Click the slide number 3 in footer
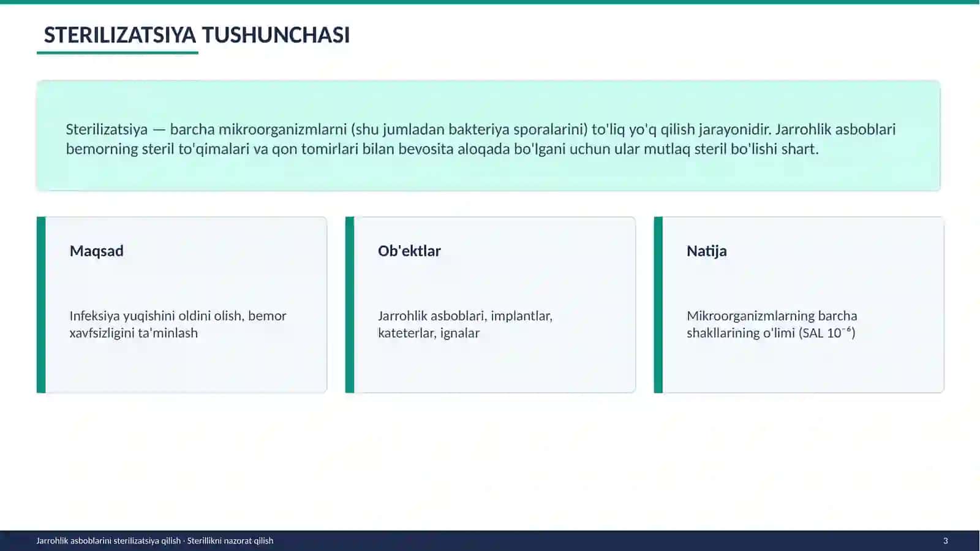Screen dimensions: 980x551 coord(946,541)
